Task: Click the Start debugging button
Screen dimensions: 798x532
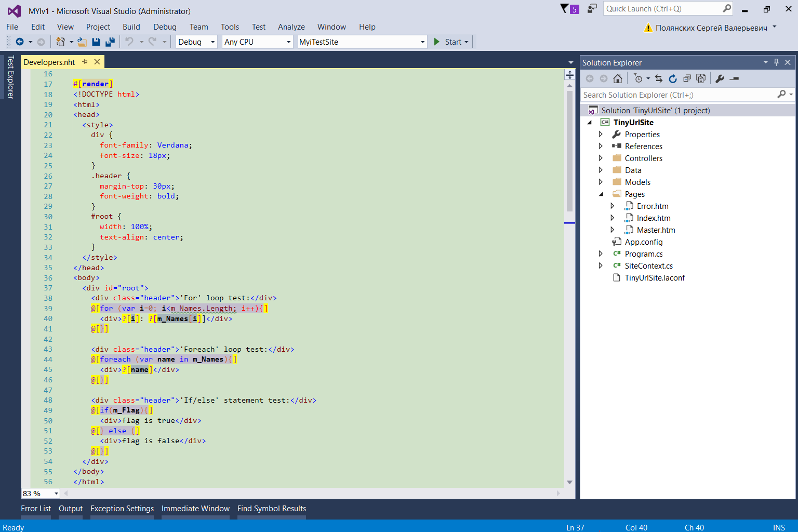Action: click(x=451, y=42)
